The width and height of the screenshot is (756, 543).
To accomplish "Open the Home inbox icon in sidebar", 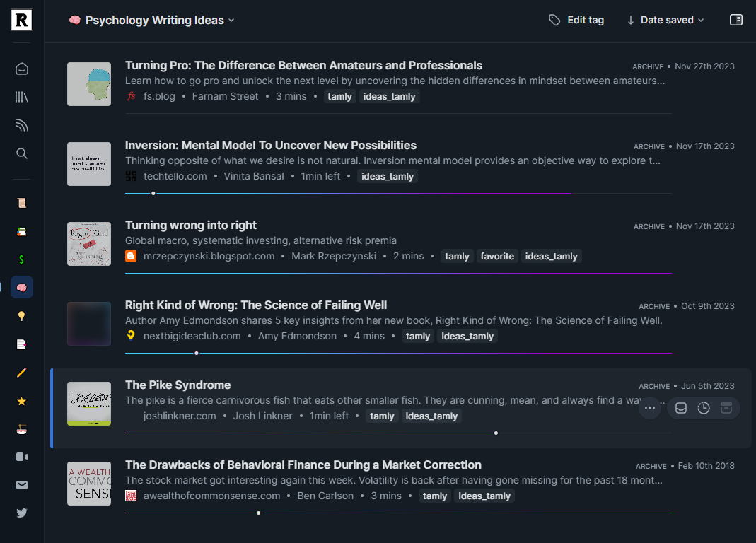I will (22, 69).
